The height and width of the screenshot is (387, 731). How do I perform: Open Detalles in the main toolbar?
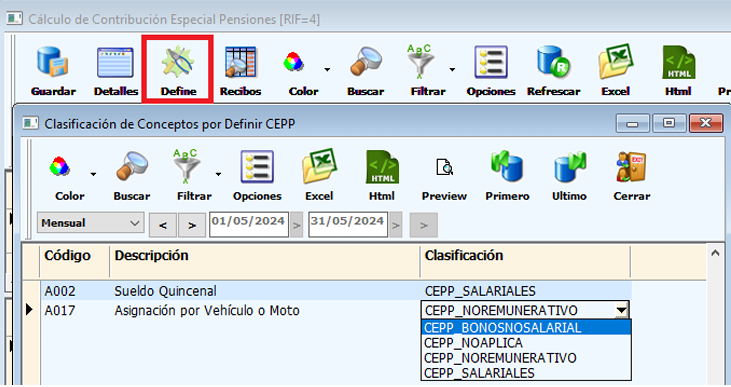(x=116, y=71)
